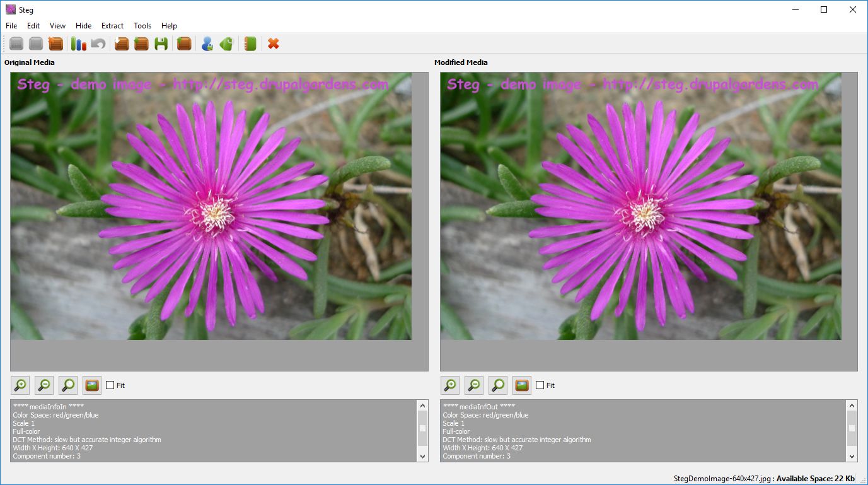This screenshot has width=868, height=485.
Task: Open the View menu
Action: click(58, 26)
